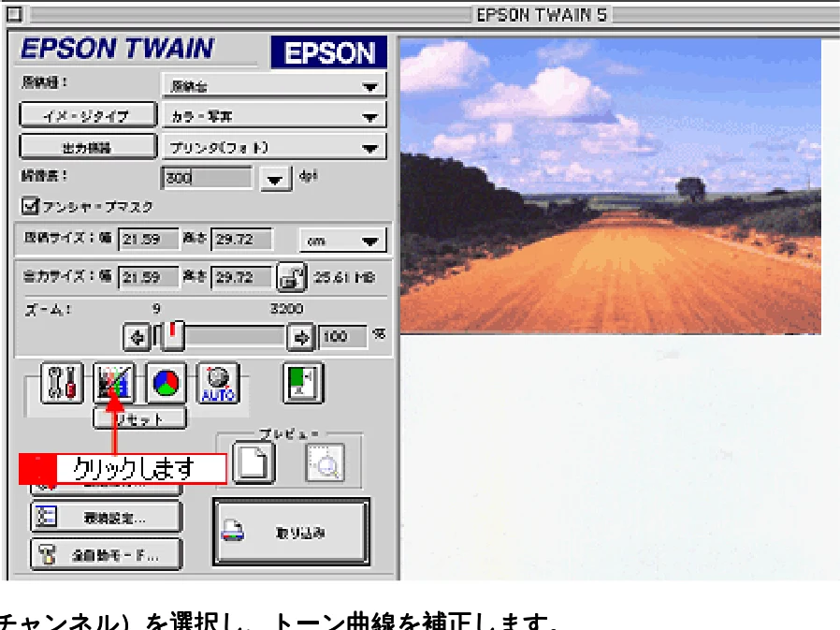The height and width of the screenshot is (630, 840).
Task: Toggle the output size lock icon
Action: tap(292, 277)
